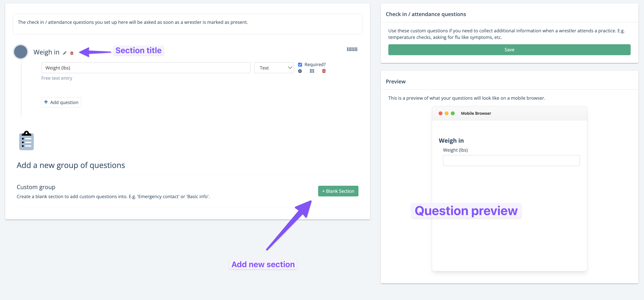Grab the section reorder handle icon
Viewport: 644px width, 300px height.
(x=352, y=49)
